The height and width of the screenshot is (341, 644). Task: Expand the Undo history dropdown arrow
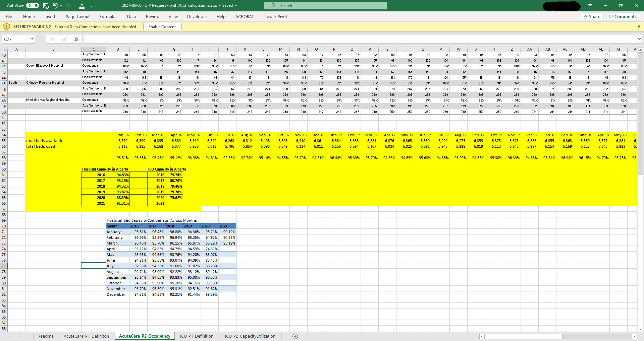point(61,6)
